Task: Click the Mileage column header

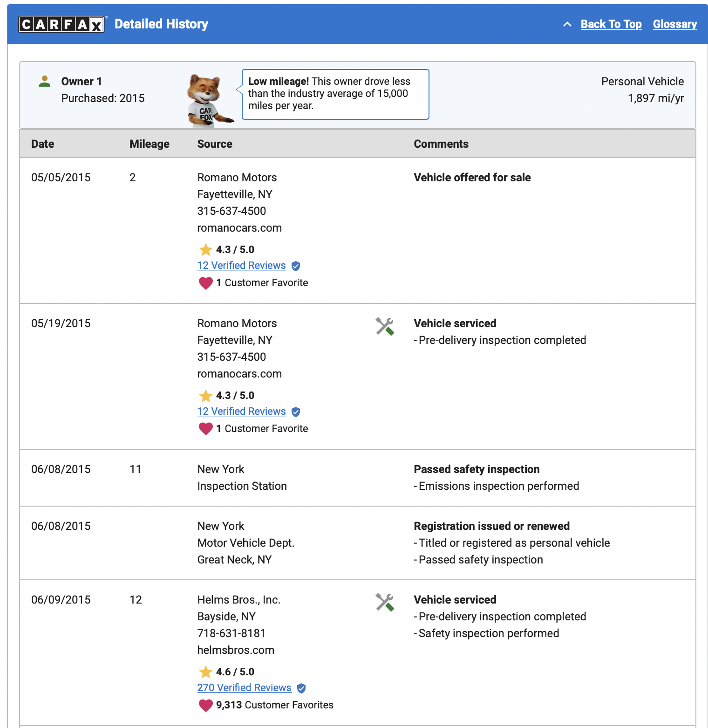Action: coord(150,144)
